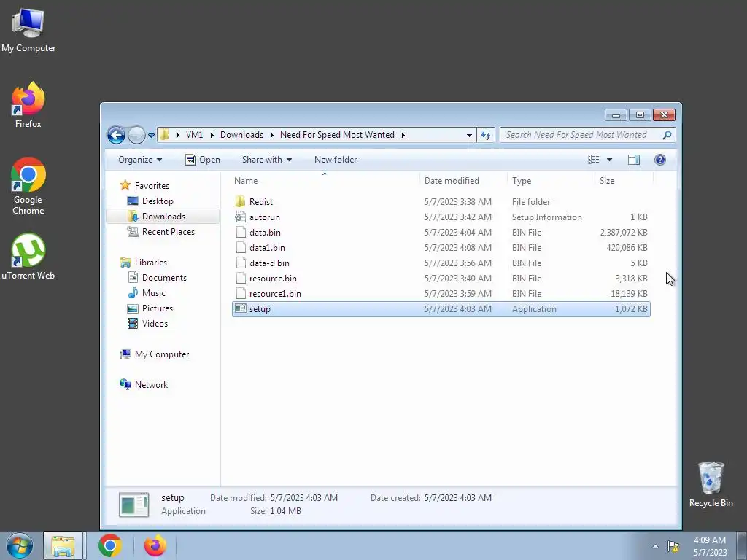Expand the arrow after VM1 in breadcrumb
The width and height of the screenshot is (747, 560).
coord(212,135)
